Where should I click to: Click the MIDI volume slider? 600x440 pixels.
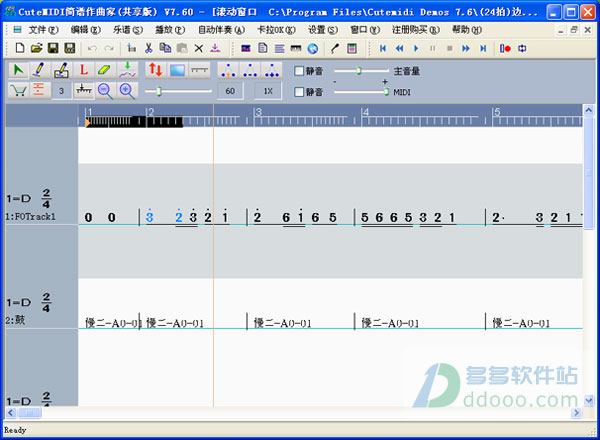tap(361, 92)
